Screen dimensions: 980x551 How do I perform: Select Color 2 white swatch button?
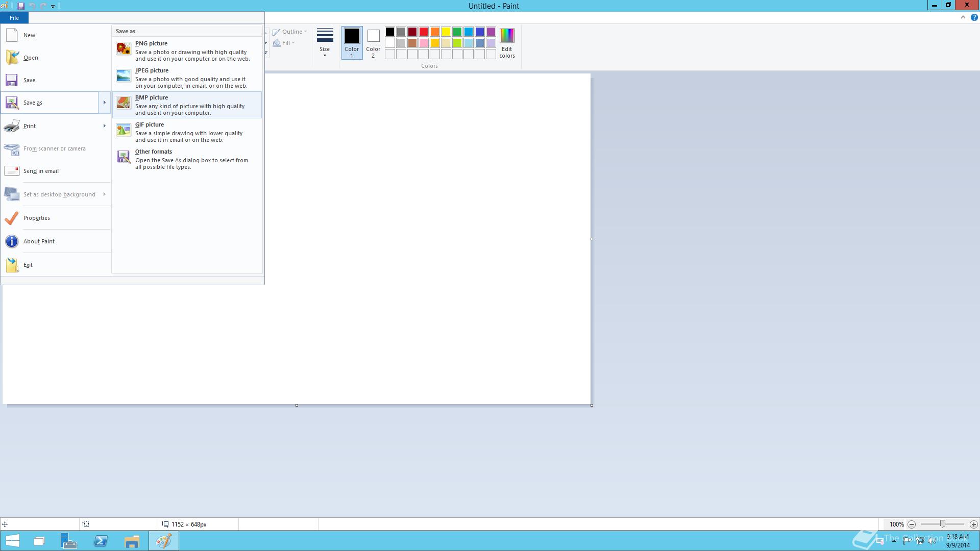click(x=373, y=43)
